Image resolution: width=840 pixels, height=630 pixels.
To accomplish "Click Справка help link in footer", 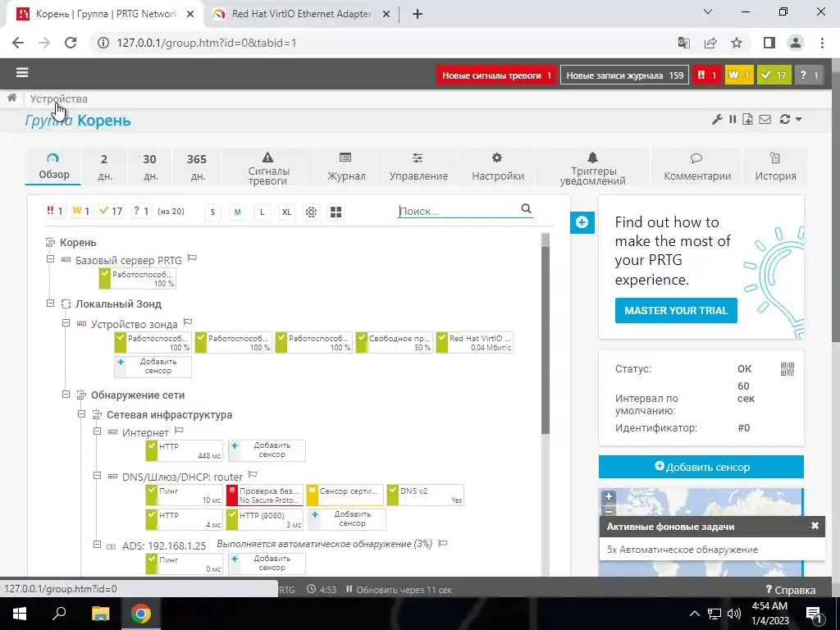I will pos(791,590).
